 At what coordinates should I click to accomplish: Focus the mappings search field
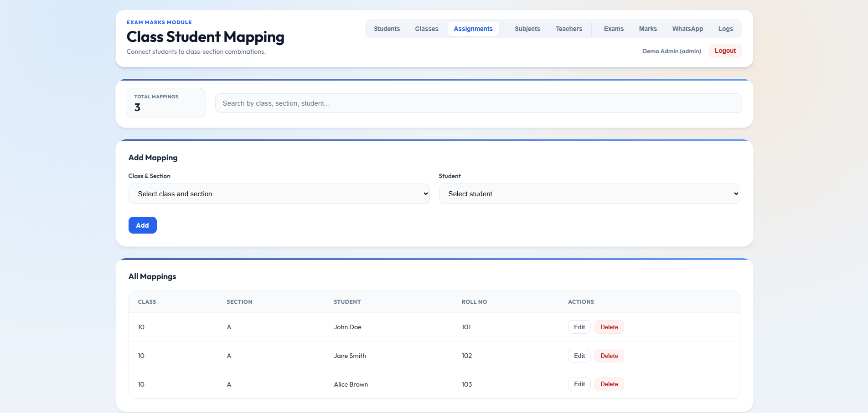[x=478, y=103]
